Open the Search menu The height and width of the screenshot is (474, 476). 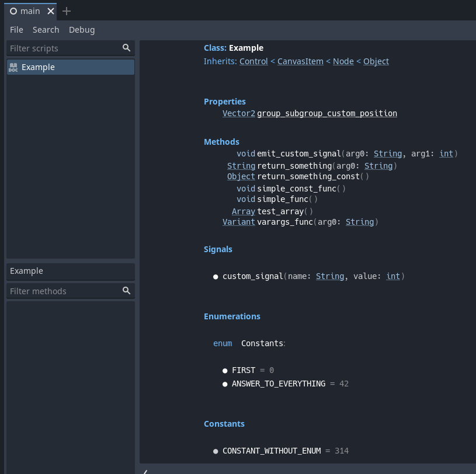point(46,30)
